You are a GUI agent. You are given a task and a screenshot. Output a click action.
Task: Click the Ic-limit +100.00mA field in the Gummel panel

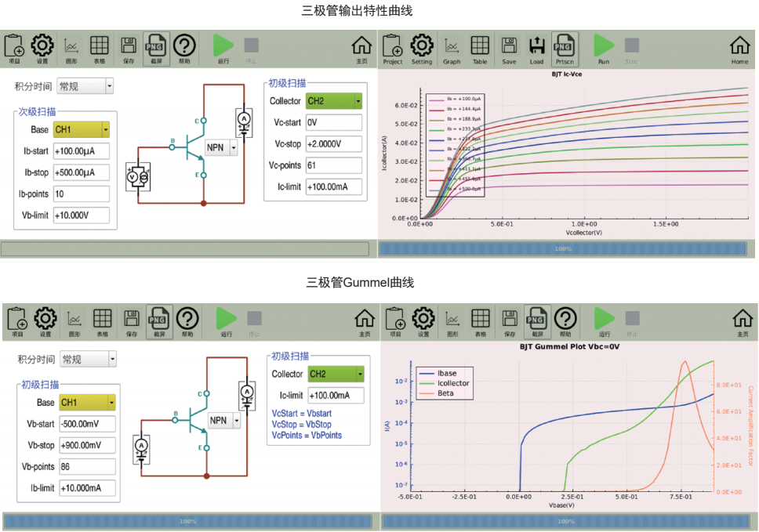(x=336, y=396)
